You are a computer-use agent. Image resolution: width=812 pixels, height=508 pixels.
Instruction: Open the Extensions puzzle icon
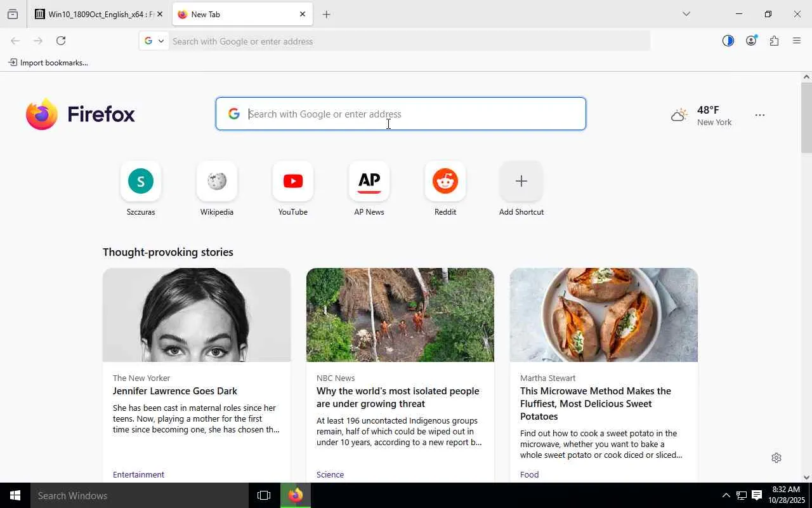[x=774, y=41]
